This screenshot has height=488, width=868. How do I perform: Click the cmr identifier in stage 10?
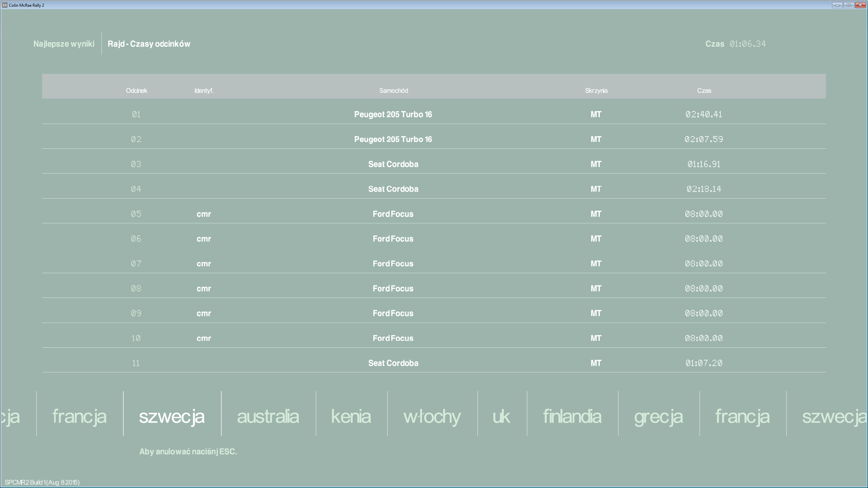click(204, 338)
